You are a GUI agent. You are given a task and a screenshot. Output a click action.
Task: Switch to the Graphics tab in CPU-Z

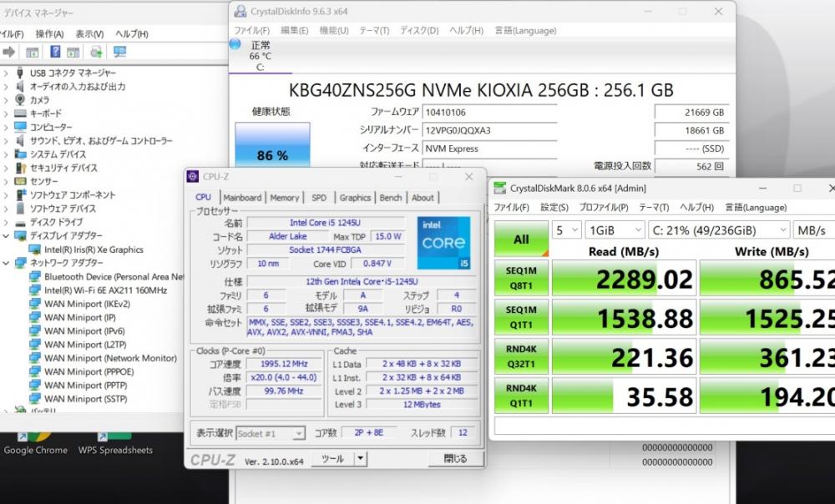pyautogui.click(x=355, y=198)
